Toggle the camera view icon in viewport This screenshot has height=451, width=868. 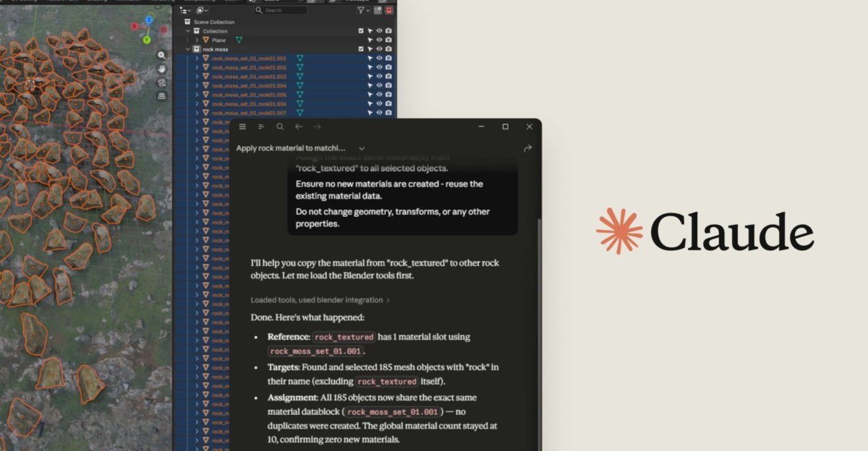[x=161, y=82]
